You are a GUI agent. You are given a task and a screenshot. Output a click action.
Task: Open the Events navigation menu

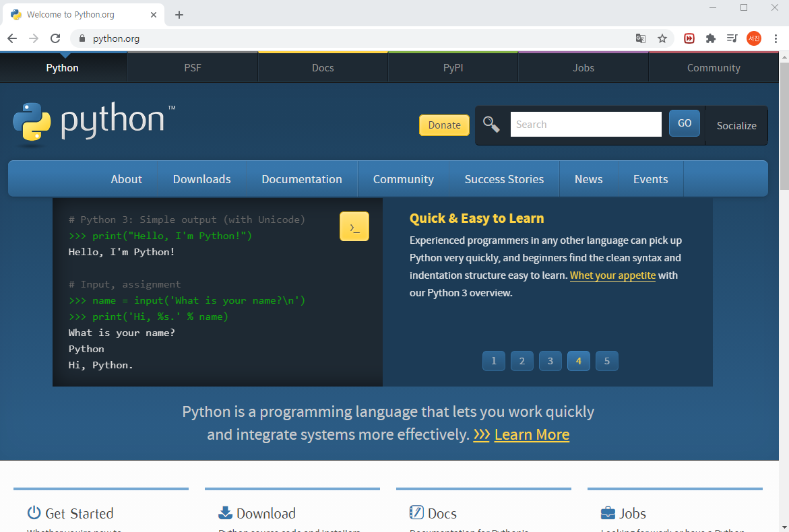point(651,179)
